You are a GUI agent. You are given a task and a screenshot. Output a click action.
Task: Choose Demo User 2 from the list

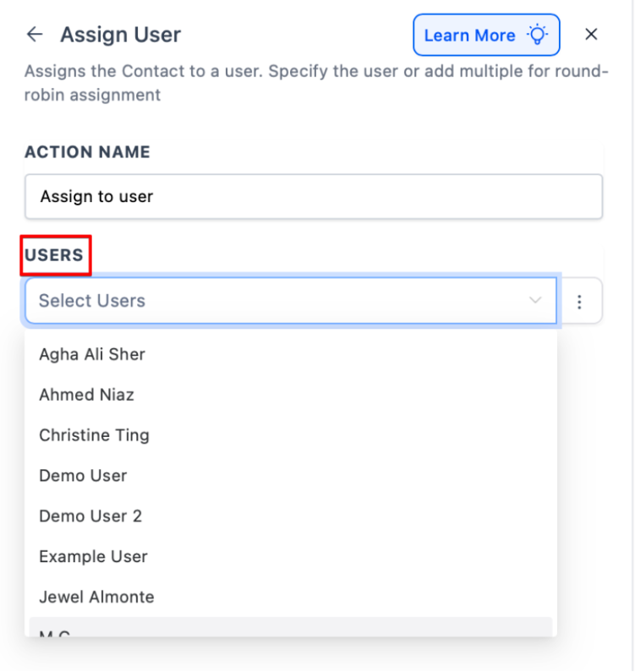90,516
